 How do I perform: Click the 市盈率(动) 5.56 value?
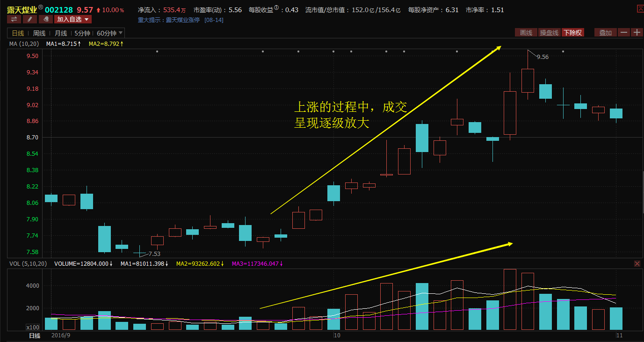coord(217,10)
